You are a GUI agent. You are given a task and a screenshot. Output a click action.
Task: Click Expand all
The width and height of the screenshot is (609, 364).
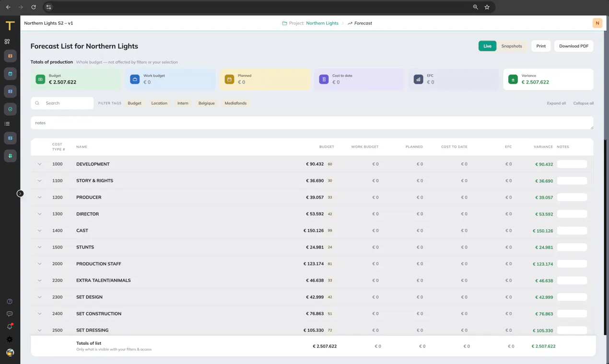556,103
